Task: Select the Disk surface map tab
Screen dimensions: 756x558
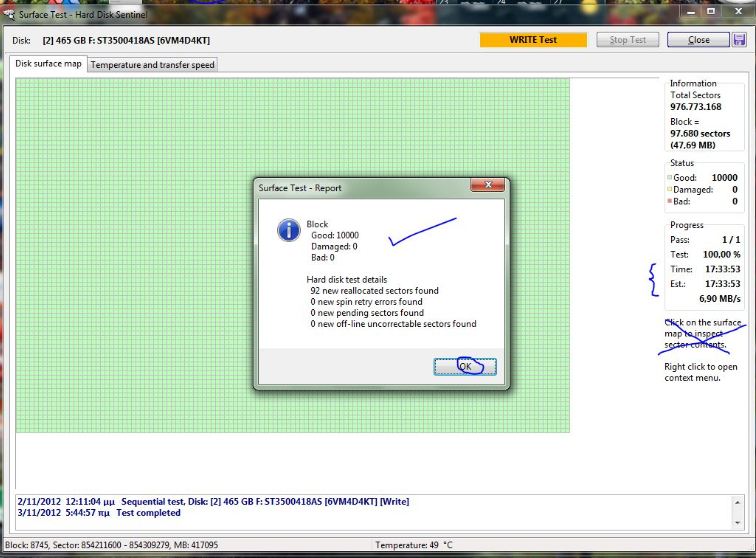Action: [48, 64]
